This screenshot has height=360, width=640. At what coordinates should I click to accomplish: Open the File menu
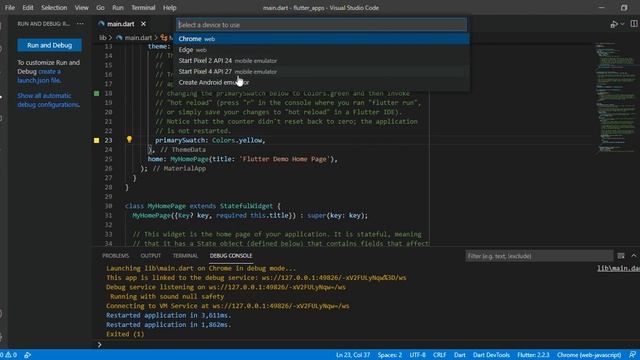click(x=9, y=8)
